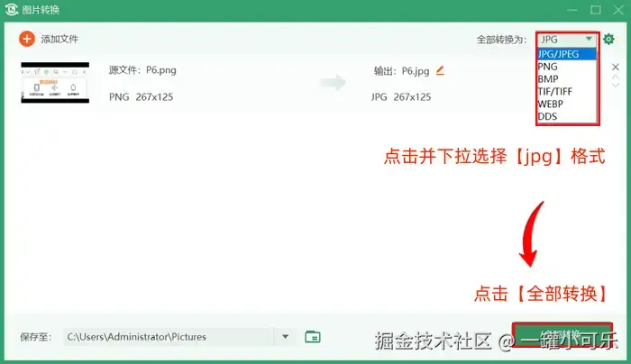The image size is (631, 364).
Task: Select WEBP in the format list
Action: point(567,104)
